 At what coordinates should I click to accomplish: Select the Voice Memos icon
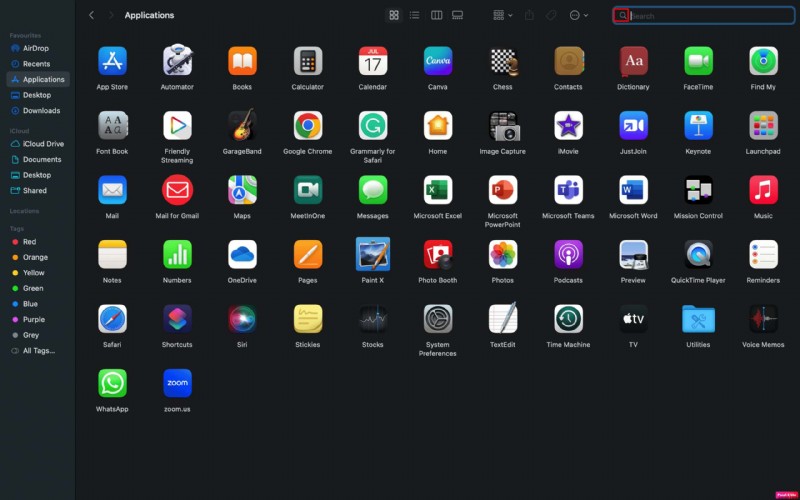(x=763, y=319)
